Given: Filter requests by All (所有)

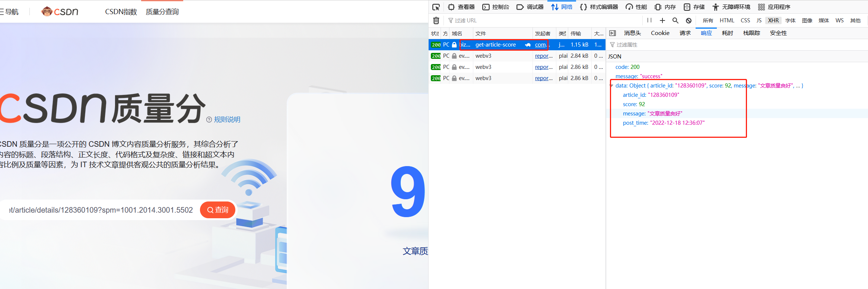Looking at the screenshot, I should coord(708,20).
